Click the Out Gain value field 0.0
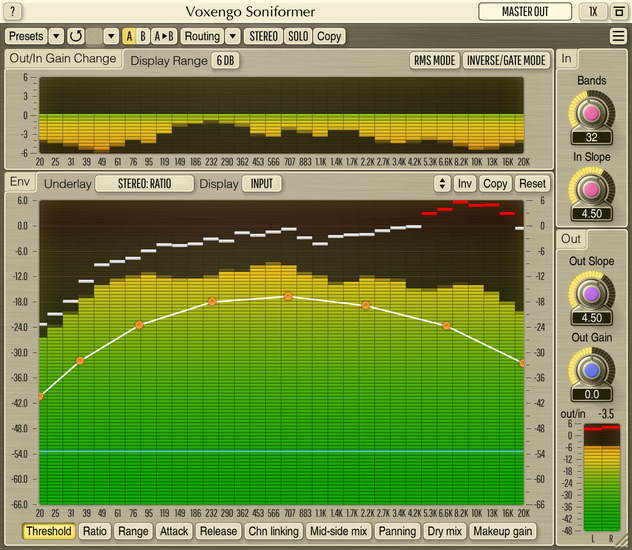 [591, 394]
